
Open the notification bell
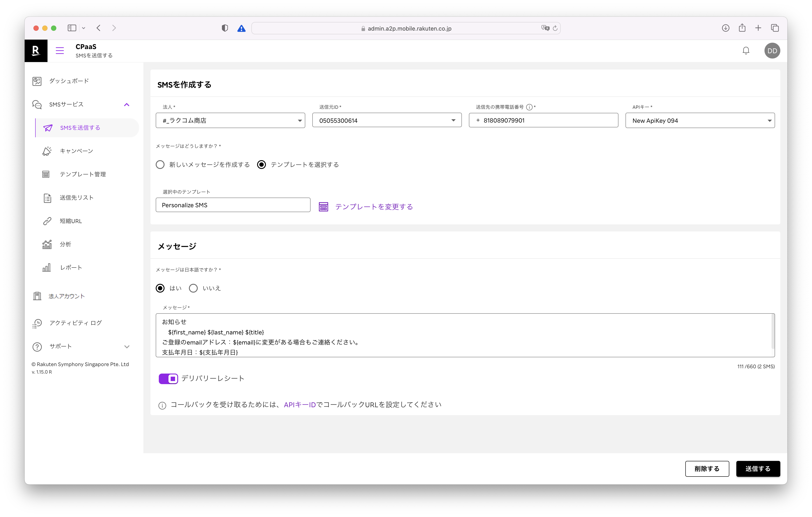[x=746, y=51]
